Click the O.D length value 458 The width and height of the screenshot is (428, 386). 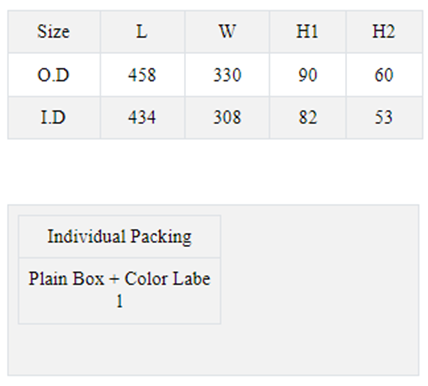click(x=142, y=75)
